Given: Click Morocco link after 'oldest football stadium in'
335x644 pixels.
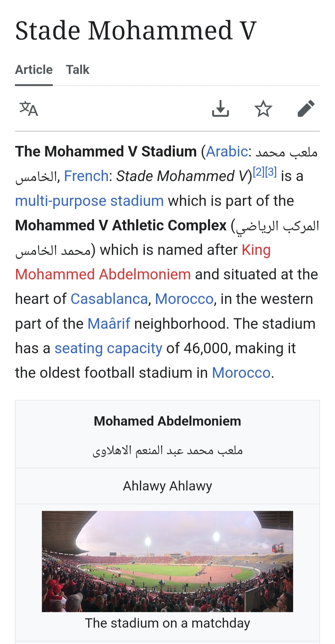Looking at the screenshot, I should [241, 373].
